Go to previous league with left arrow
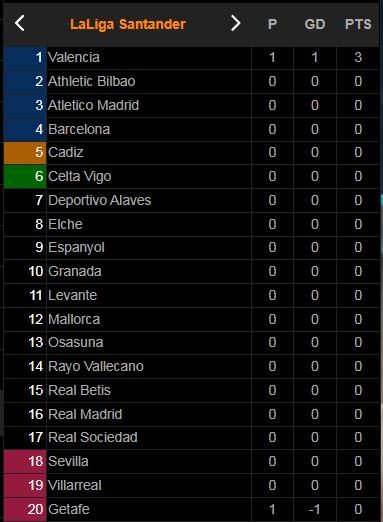 pyautogui.click(x=20, y=23)
